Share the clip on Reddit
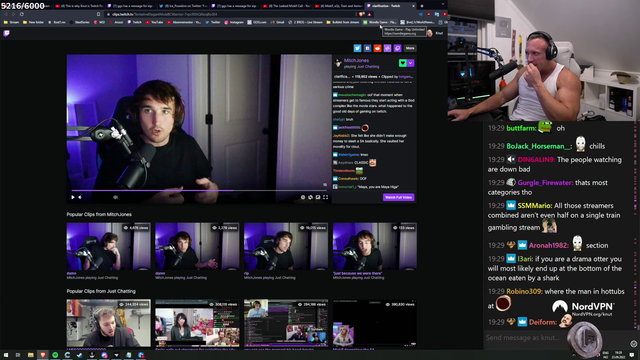Screen dimensions: 640x360 click(378, 48)
